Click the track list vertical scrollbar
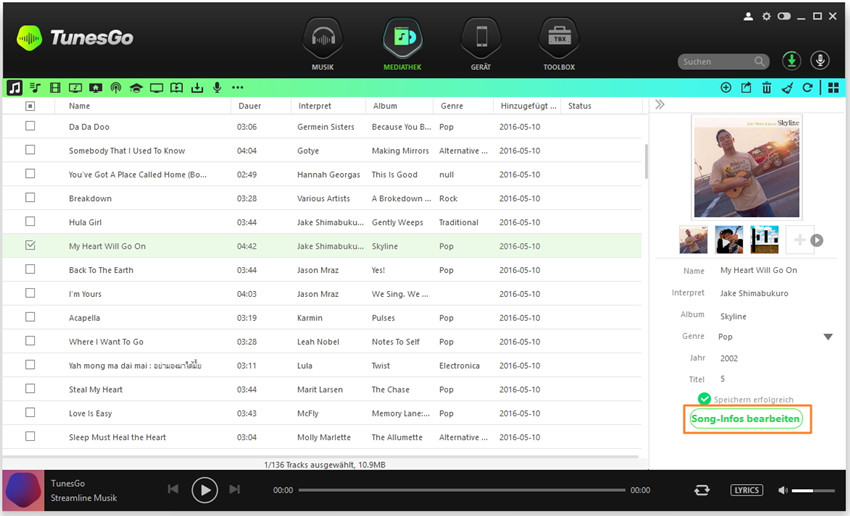Image resolution: width=850 pixels, height=516 pixels. [645, 161]
